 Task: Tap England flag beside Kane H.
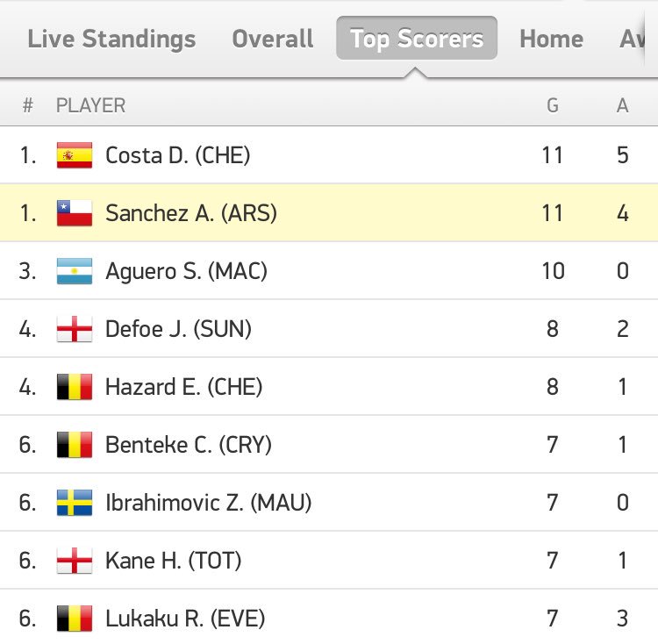(75, 561)
